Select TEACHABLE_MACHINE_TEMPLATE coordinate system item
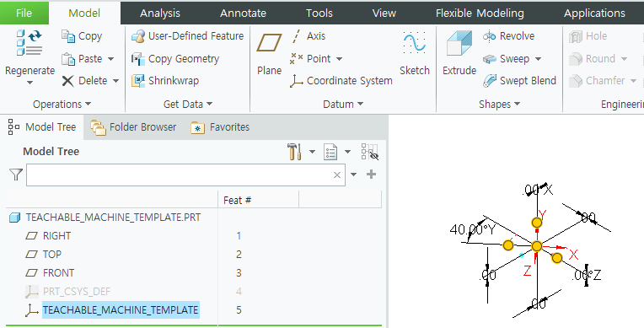Image resolution: width=644 pixels, height=328 pixels. [112, 310]
